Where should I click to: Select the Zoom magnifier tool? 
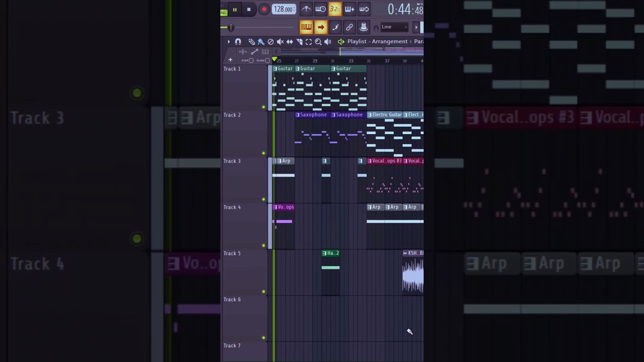click(x=318, y=42)
